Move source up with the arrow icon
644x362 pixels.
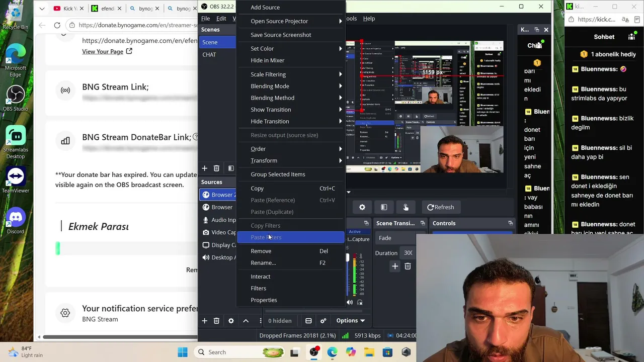tap(246, 320)
